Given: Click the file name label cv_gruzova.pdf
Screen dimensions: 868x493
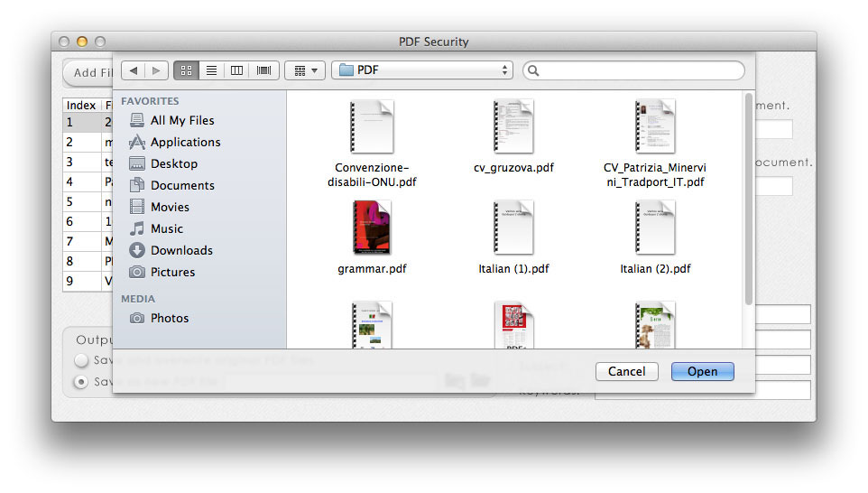Looking at the screenshot, I should (x=513, y=167).
